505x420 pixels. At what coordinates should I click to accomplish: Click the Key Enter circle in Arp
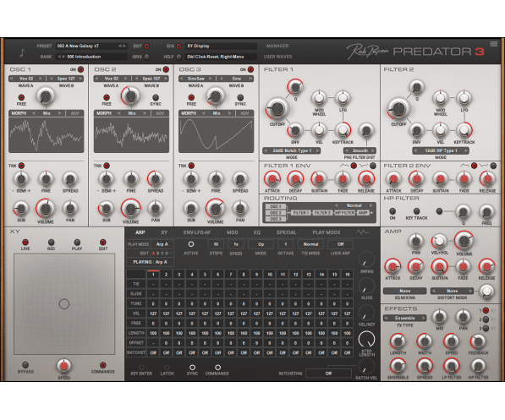tap(141, 368)
